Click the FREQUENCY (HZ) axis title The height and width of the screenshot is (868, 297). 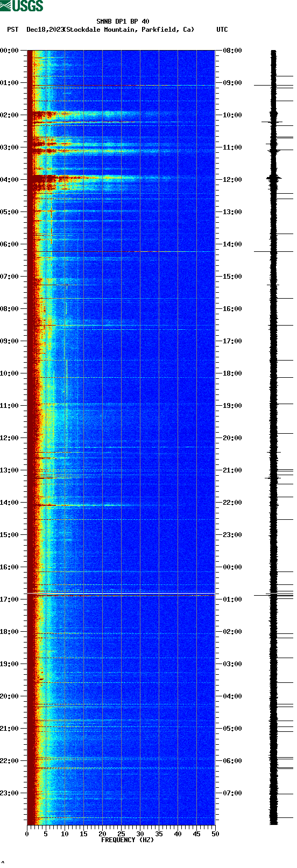pos(128,839)
